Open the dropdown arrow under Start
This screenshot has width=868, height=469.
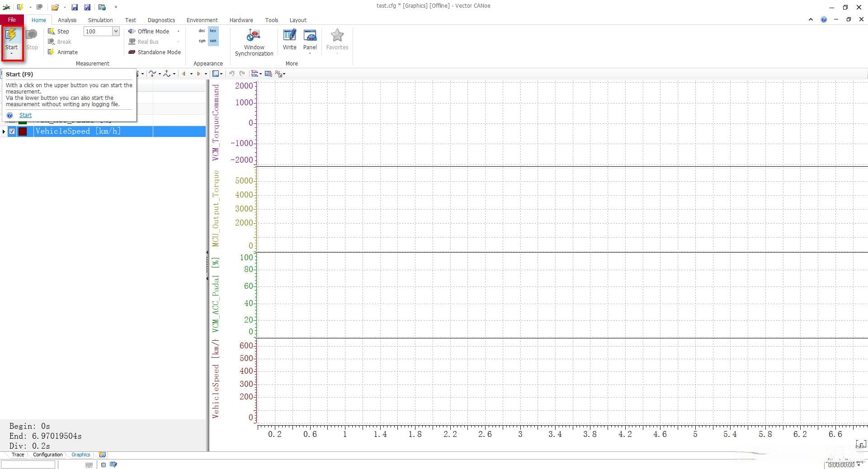coord(11,54)
